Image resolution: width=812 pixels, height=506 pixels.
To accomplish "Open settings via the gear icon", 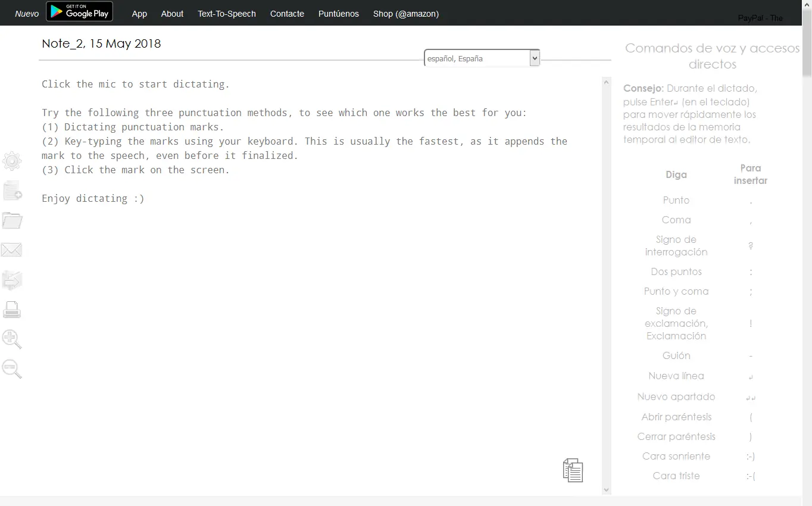I will (12, 161).
